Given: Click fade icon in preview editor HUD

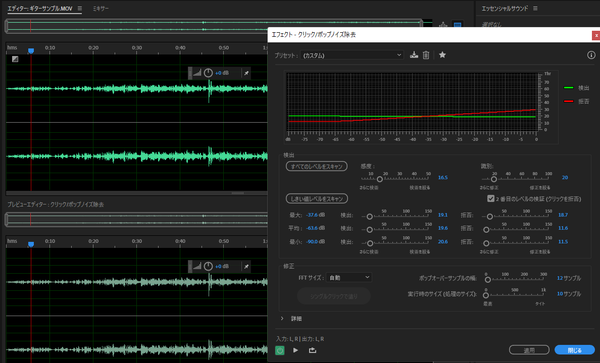Looking at the screenshot, I should click(197, 266).
